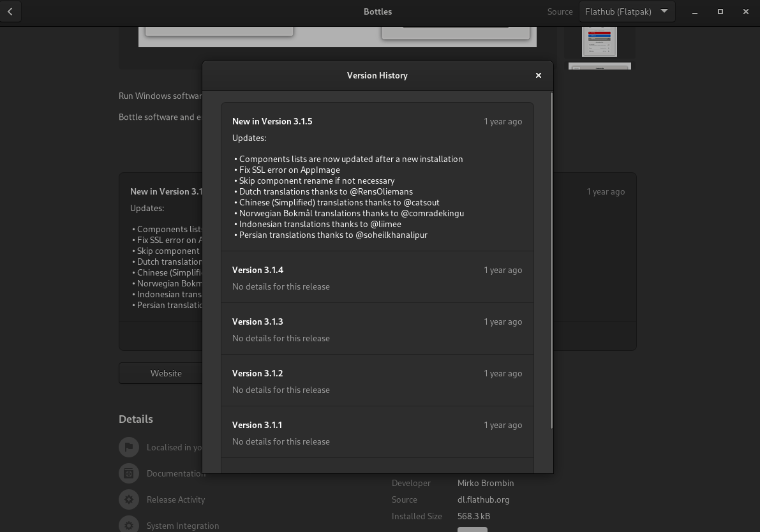
Task: Minimize the Bottles window
Action: pos(694,11)
